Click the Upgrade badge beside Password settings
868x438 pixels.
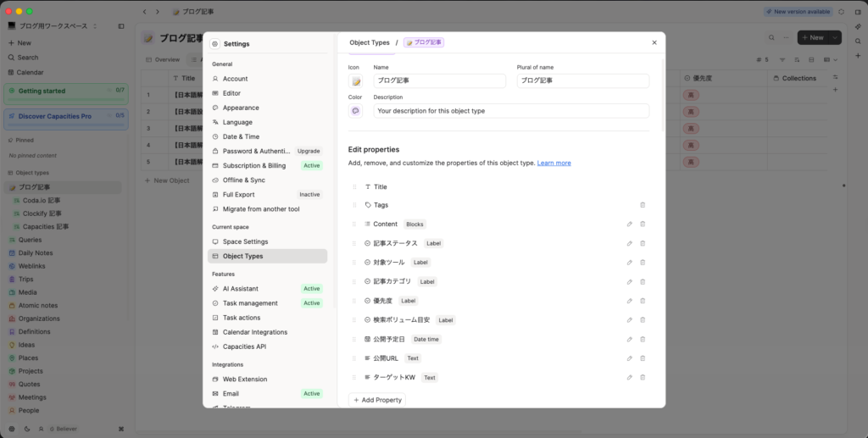pyautogui.click(x=309, y=151)
